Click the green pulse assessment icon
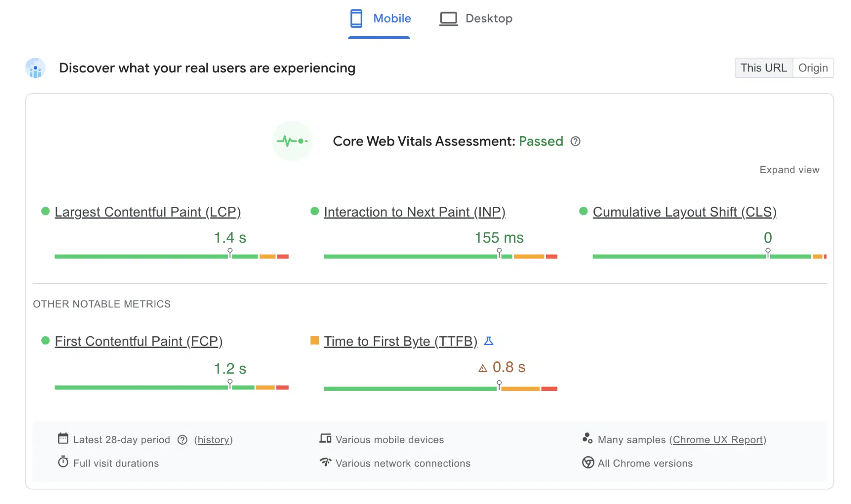Image resolution: width=851 pixels, height=504 pixels. [x=292, y=141]
